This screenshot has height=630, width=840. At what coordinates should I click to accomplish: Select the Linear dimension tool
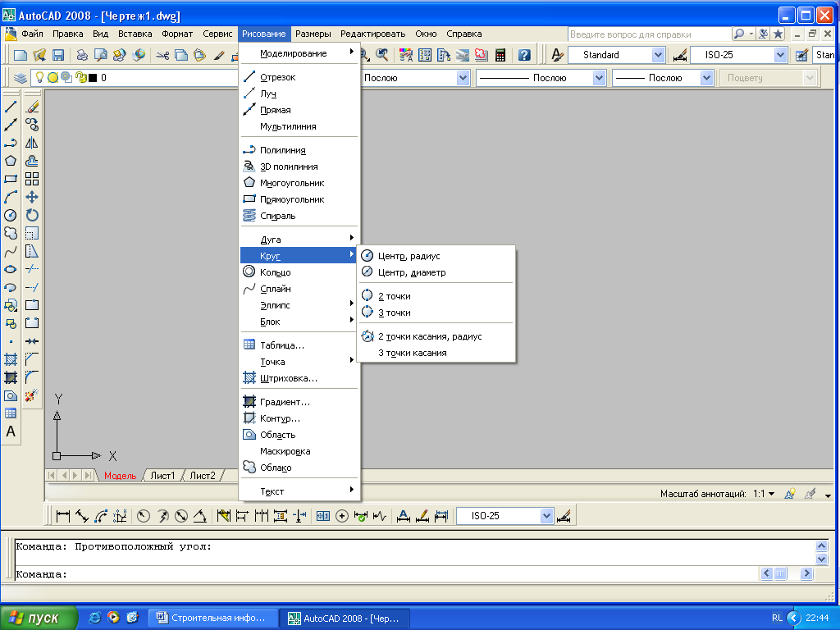pos(63,516)
